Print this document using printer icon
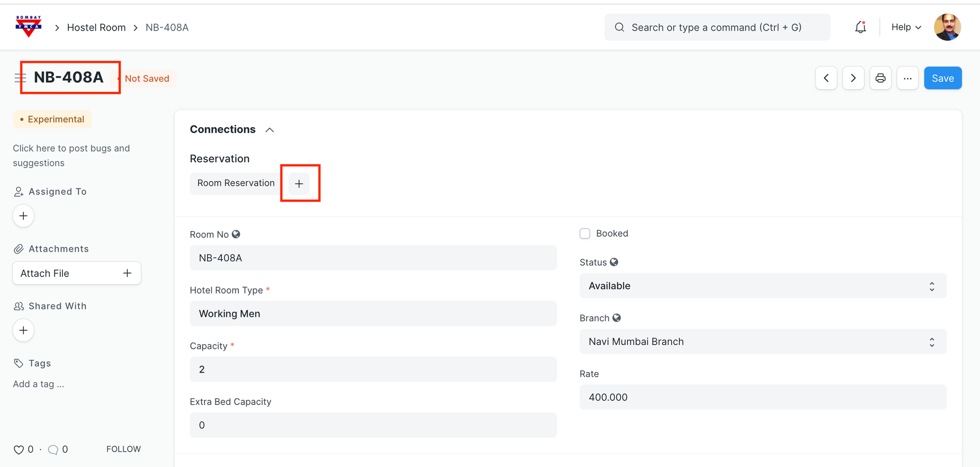This screenshot has width=980, height=467. (x=880, y=78)
